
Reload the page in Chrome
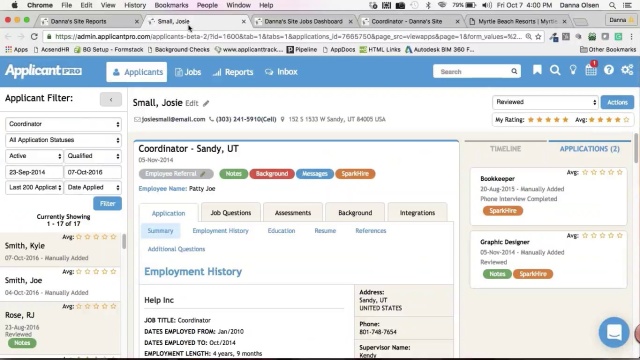pos(34,37)
